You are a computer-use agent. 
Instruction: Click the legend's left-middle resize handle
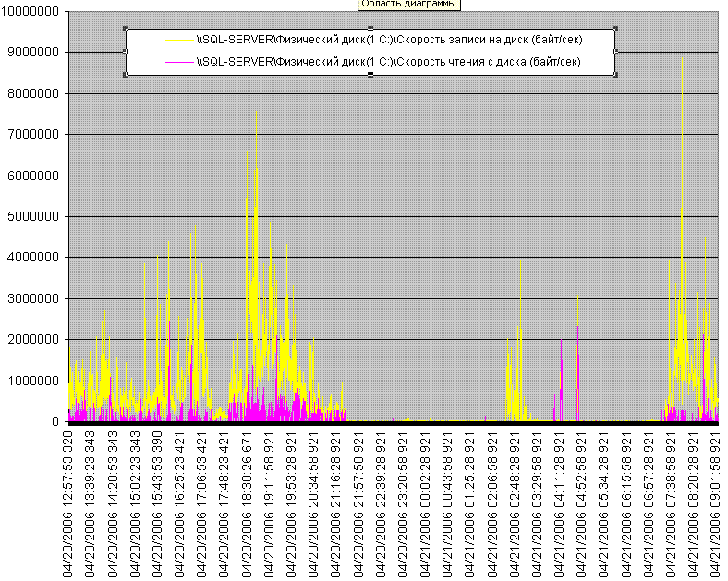point(126,52)
